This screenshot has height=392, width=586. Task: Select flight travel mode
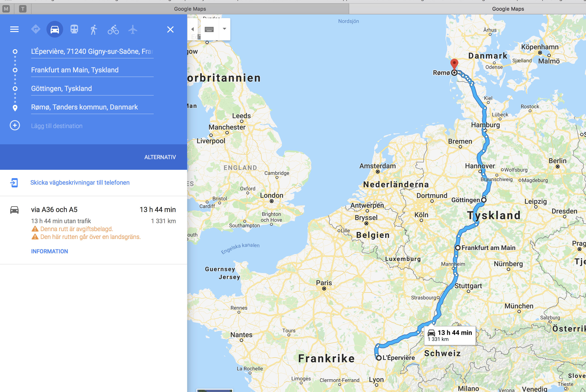pyautogui.click(x=133, y=29)
